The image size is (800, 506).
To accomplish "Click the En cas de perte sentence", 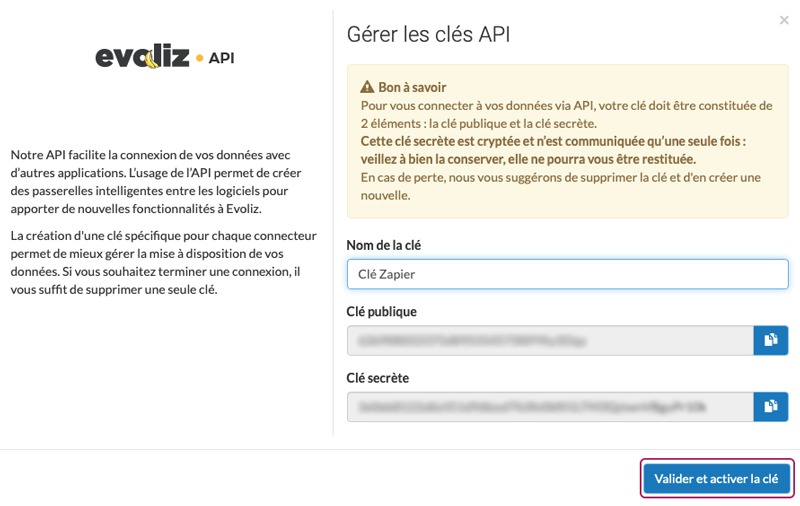I will tap(560, 186).
